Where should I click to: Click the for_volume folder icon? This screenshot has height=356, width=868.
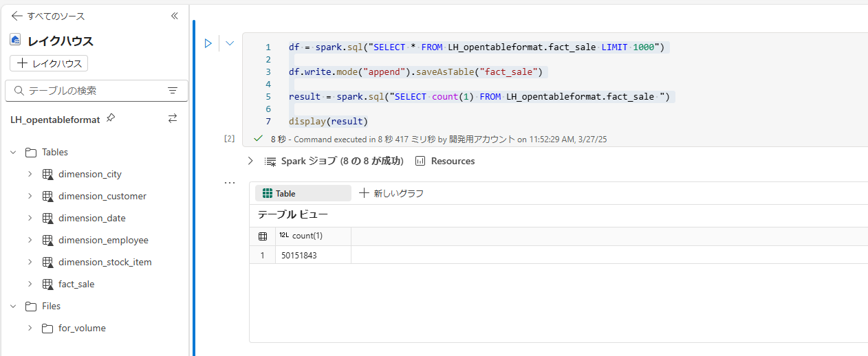click(47, 328)
